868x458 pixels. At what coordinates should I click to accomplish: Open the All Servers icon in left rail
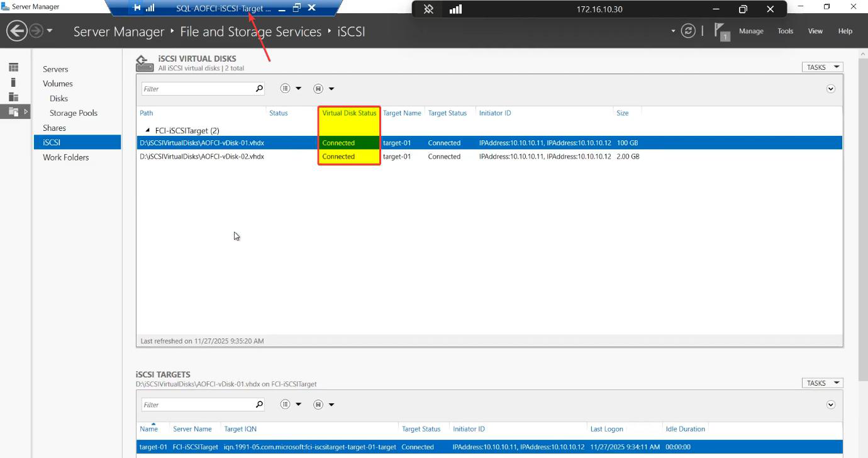coord(13,96)
